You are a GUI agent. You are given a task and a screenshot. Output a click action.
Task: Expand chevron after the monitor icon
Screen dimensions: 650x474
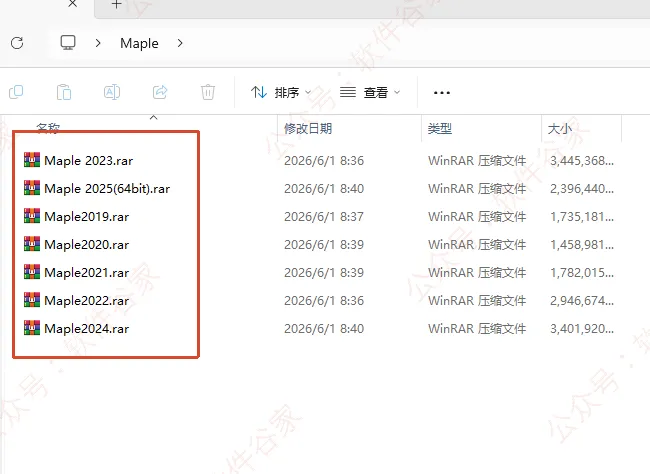click(x=98, y=43)
